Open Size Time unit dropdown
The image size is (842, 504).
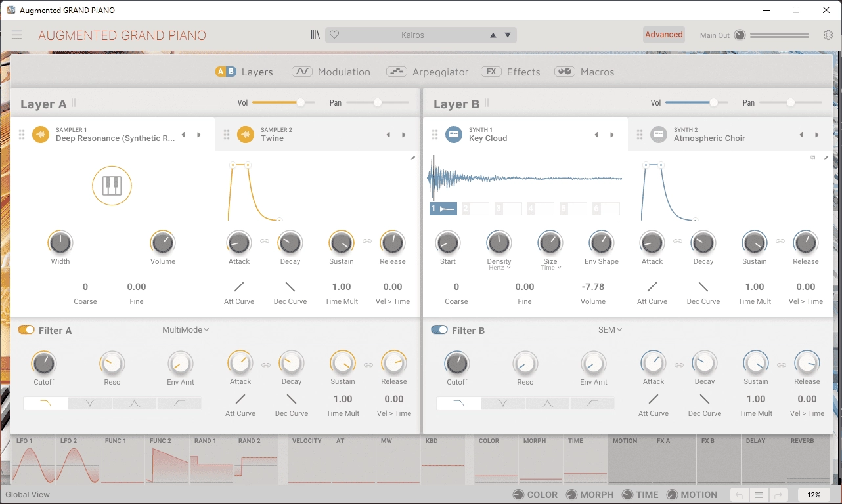(550, 268)
